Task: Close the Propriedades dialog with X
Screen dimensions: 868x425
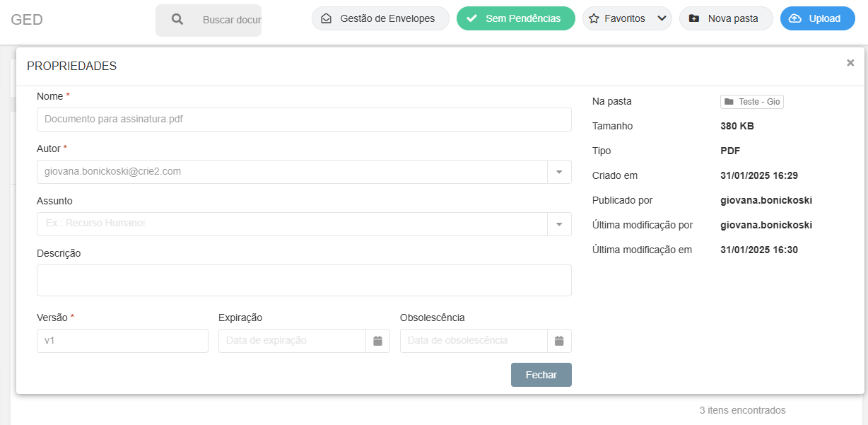Action: tap(850, 63)
